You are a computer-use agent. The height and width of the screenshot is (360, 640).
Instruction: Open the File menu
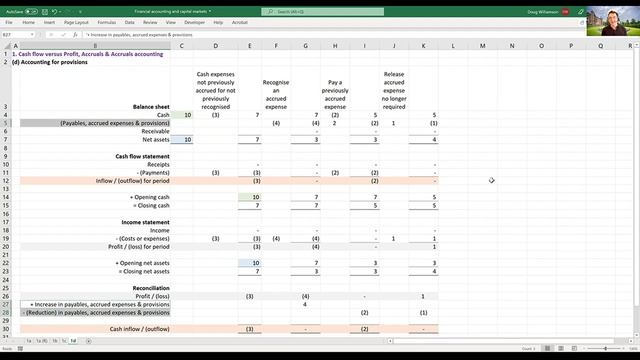[x=9, y=22]
